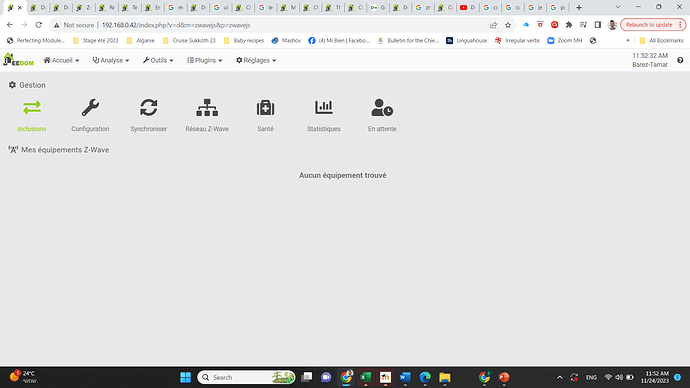Open PowerPoint from the taskbar
This screenshot has height=388, width=690.
[x=504, y=377]
